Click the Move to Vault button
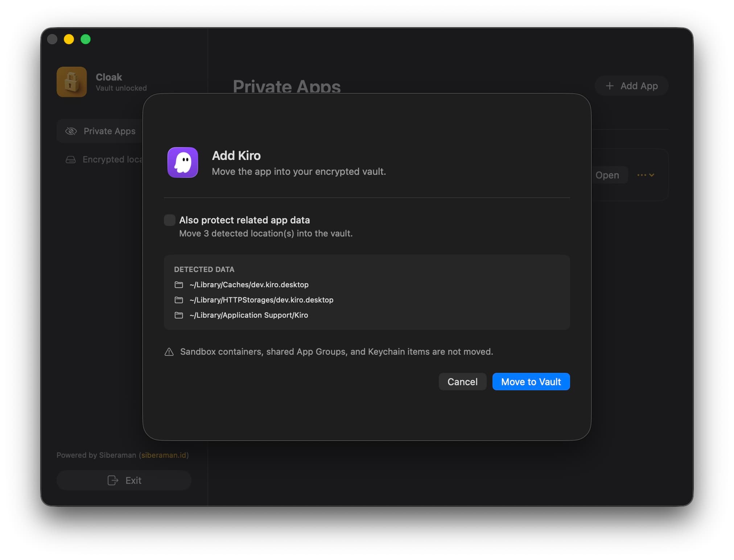 pyautogui.click(x=531, y=382)
